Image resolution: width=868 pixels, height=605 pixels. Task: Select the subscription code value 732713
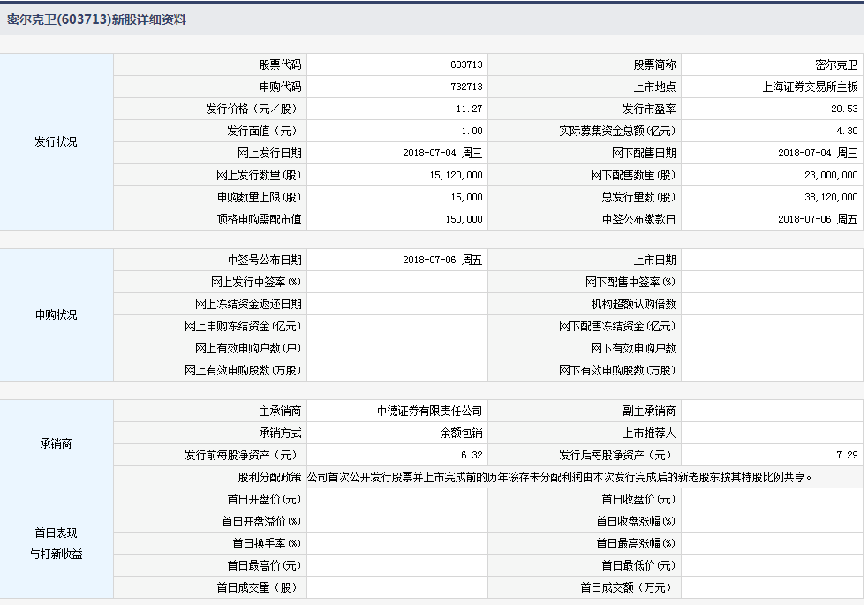pos(465,87)
